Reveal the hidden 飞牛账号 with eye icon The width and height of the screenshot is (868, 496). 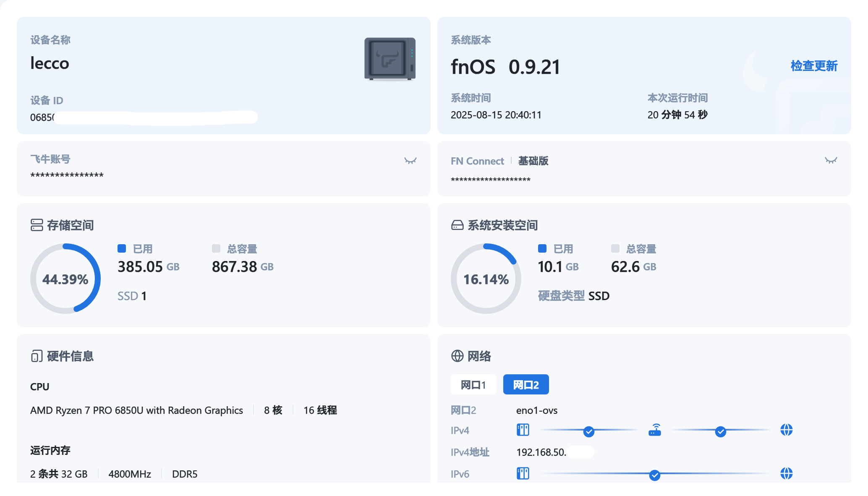[410, 161]
